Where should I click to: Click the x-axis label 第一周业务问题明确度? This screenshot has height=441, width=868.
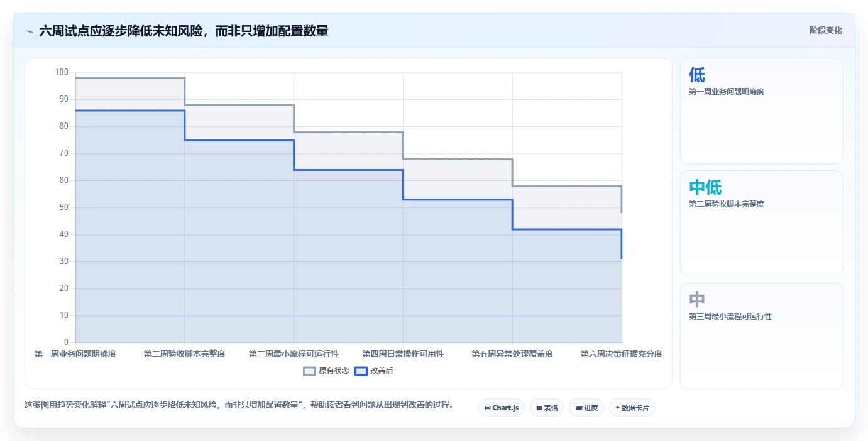(75, 354)
